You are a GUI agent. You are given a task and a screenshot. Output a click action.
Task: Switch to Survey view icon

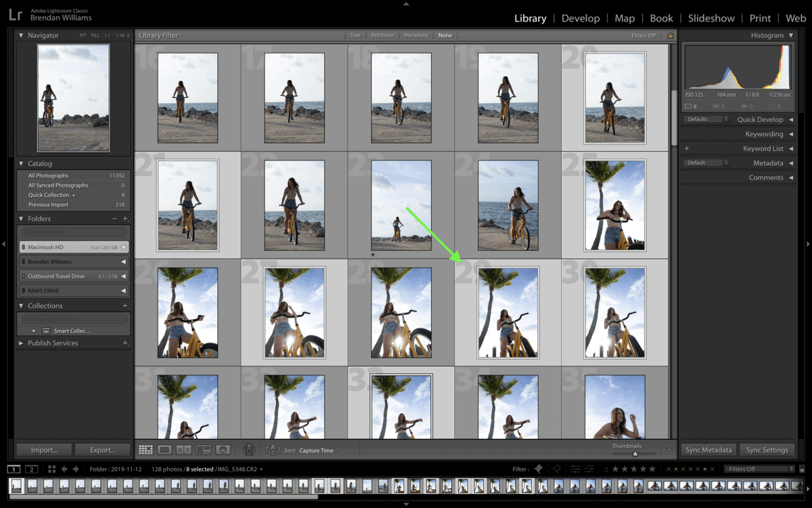[204, 450]
